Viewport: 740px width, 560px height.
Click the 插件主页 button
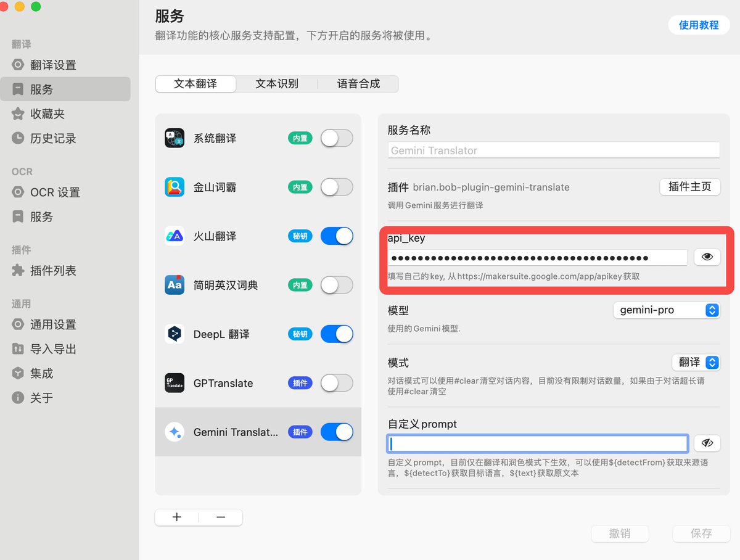click(690, 187)
